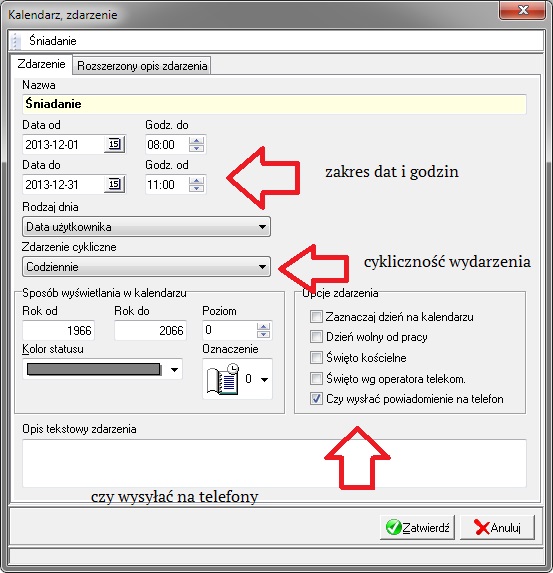Enable Zaznaczaj dzień na kalendarzu
Image resolution: width=553 pixels, height=573 pixels.
tap(316, 316)
